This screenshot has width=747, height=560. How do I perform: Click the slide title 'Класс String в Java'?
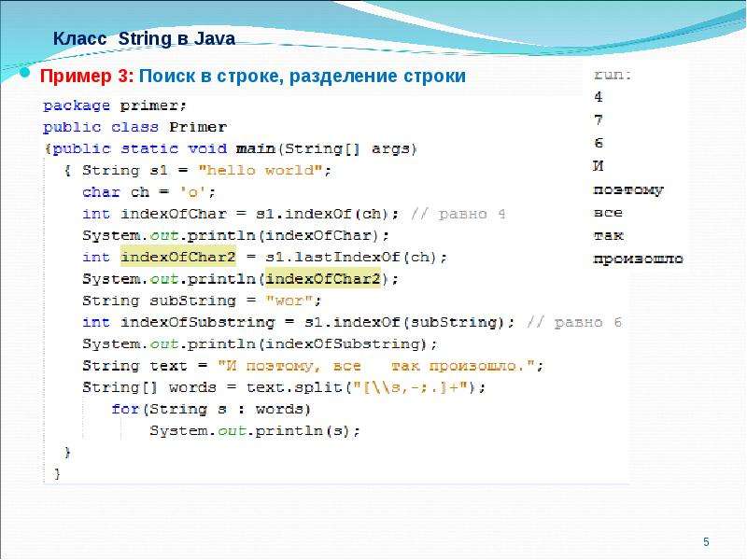[144, 38]
